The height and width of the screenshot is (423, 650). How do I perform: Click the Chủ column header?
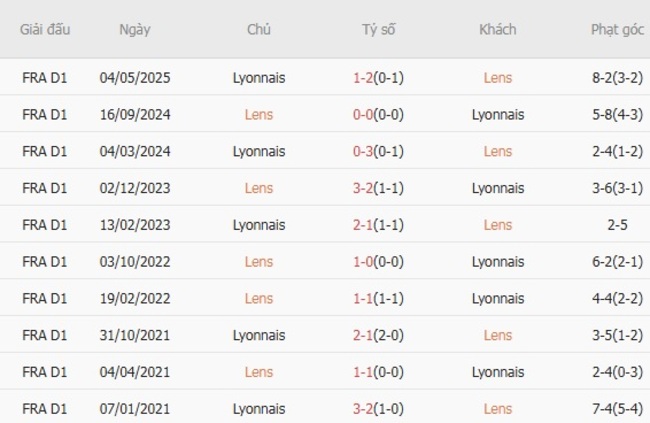coord(258,29)
